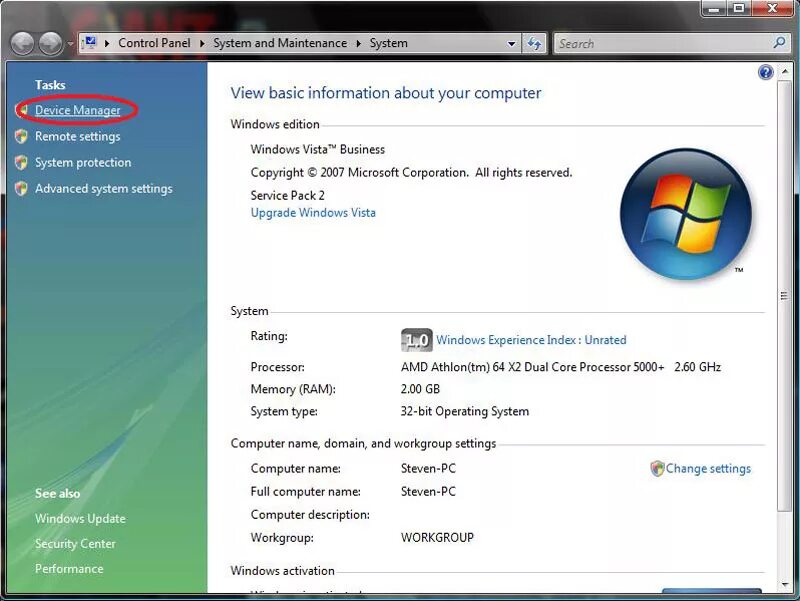The image size is (800, 601).
Task: Open System protection
Action: (83, 162)
